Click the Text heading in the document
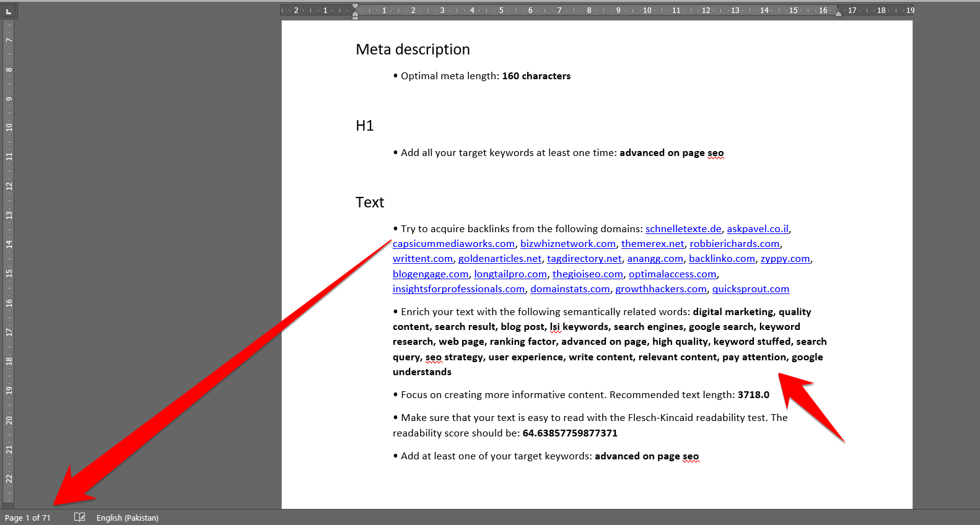980x525 pixels. 370,202
